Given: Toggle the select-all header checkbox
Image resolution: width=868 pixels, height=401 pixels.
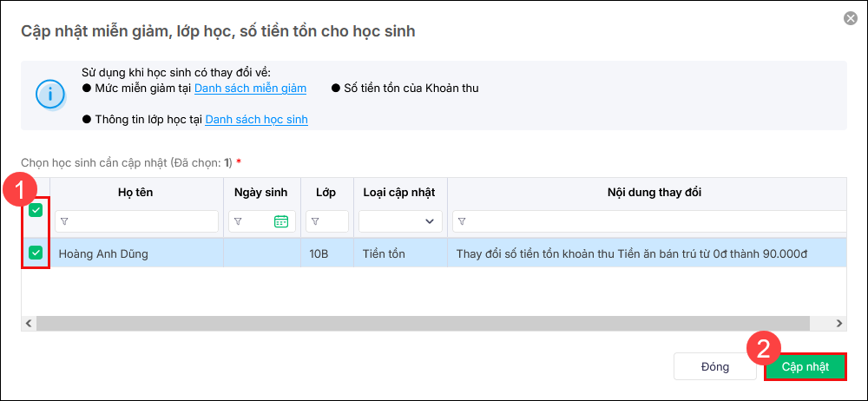Looking at the screenshot, I should pyautogui.click(x=36, y=209).
